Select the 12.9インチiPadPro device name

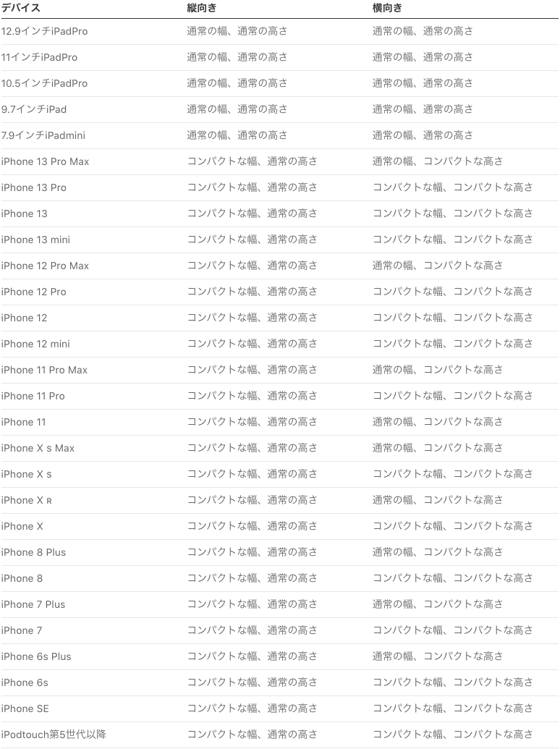tap(44, 32)
